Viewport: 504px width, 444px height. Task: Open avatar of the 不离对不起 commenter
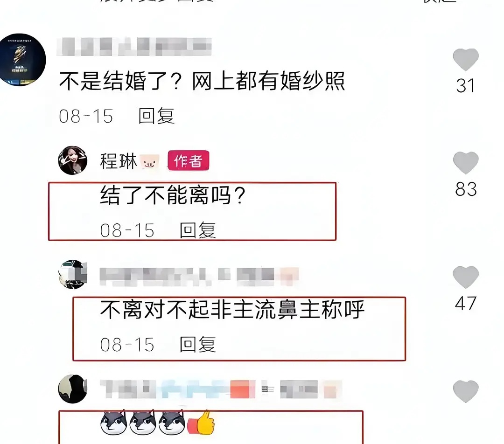click(x=73, y=274)
